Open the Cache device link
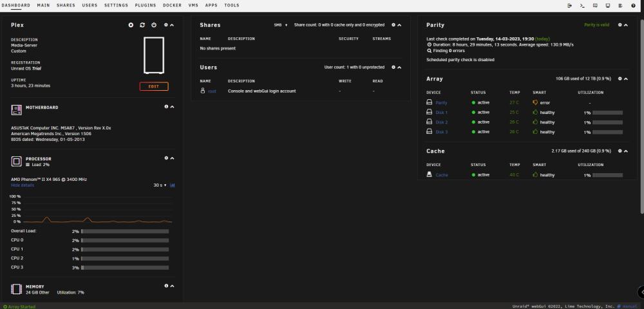 (442, 175)
